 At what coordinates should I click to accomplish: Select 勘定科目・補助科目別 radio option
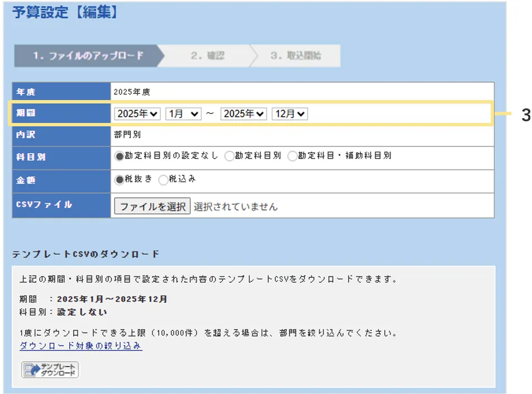point(292,156)
